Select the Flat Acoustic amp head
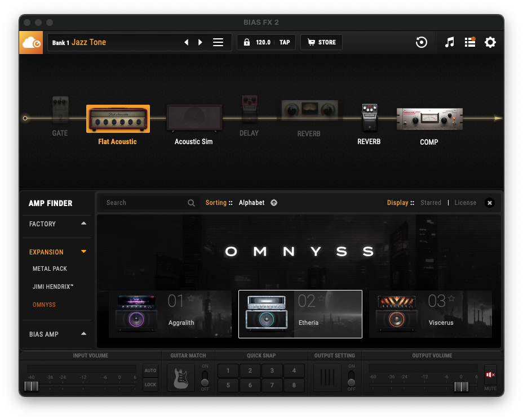This screenshot has width=523, height=420. click(118, 119)
